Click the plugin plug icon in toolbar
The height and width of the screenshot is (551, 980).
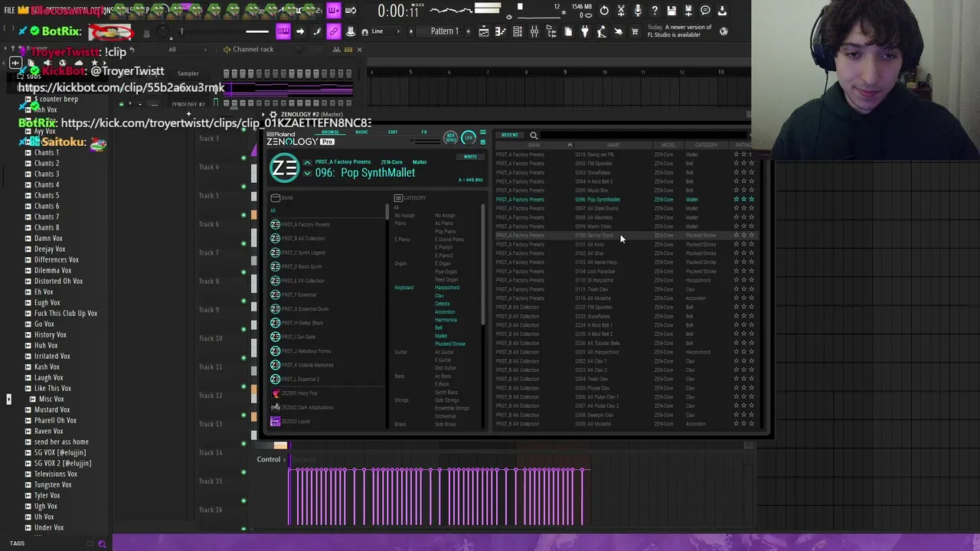(x=585, y=31)
